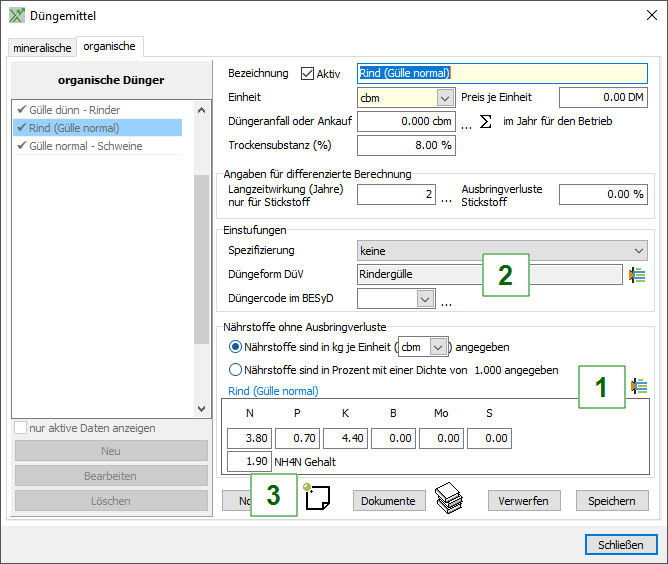Click the sum symbol beside Düngeranfall
Viewport: 668px width, 564px height.
coord(486,122)
